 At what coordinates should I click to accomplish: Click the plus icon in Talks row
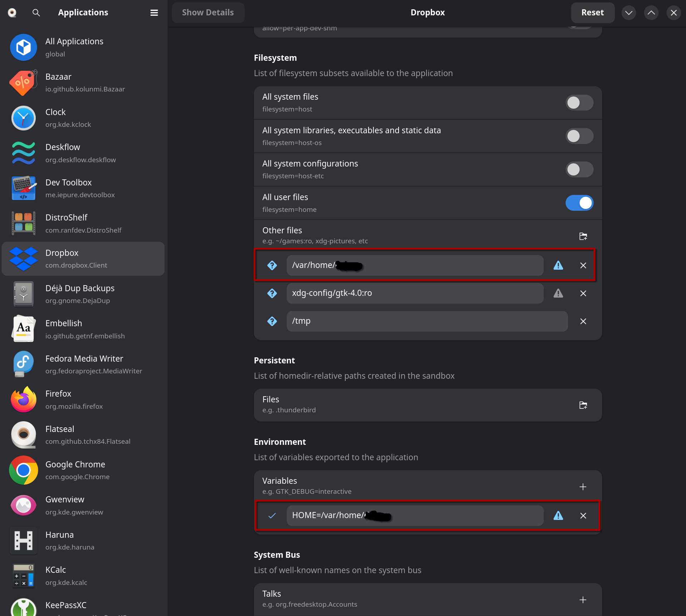click(x=583, y=600)
